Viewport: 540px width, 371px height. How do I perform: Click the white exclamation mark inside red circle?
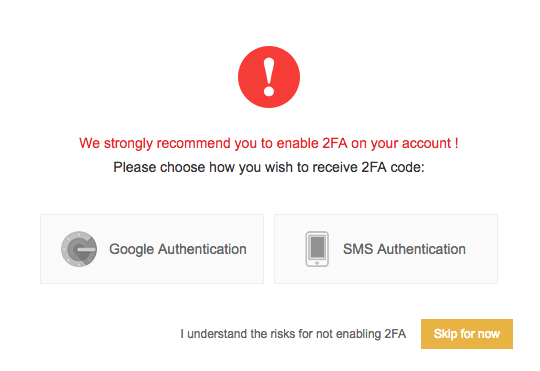coord(269,77)
